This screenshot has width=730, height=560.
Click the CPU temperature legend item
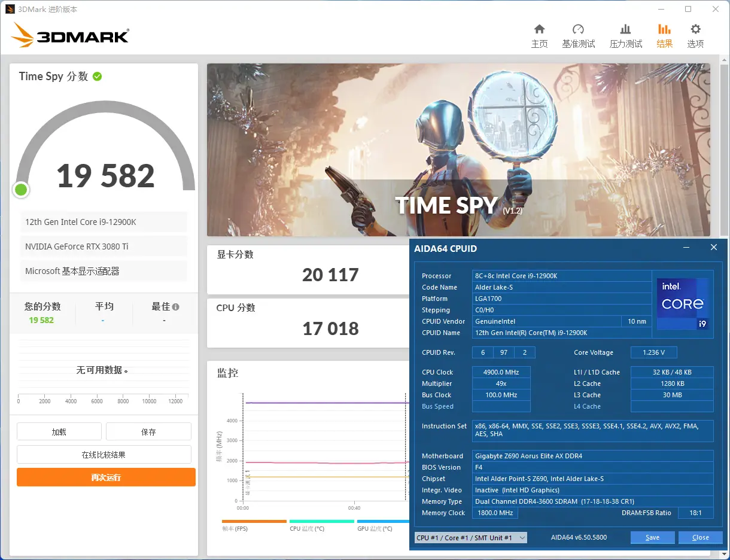coord(322,525)
